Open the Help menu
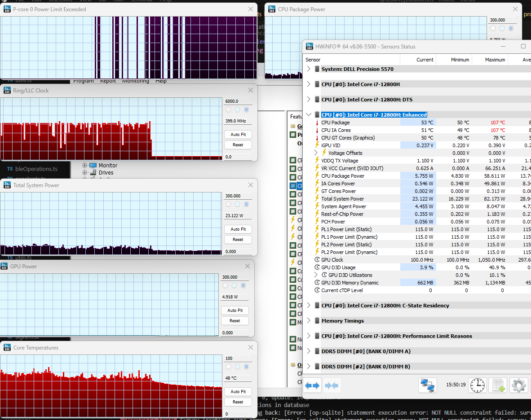Viewport: 531px width, 420px height. [161, 81]
